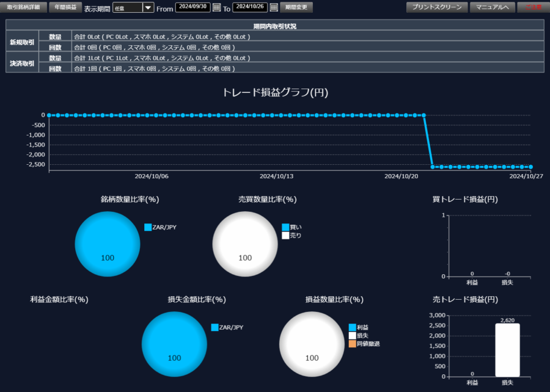
Task: Click the blue 利益 legend swatch
Action: click(353, 327)
